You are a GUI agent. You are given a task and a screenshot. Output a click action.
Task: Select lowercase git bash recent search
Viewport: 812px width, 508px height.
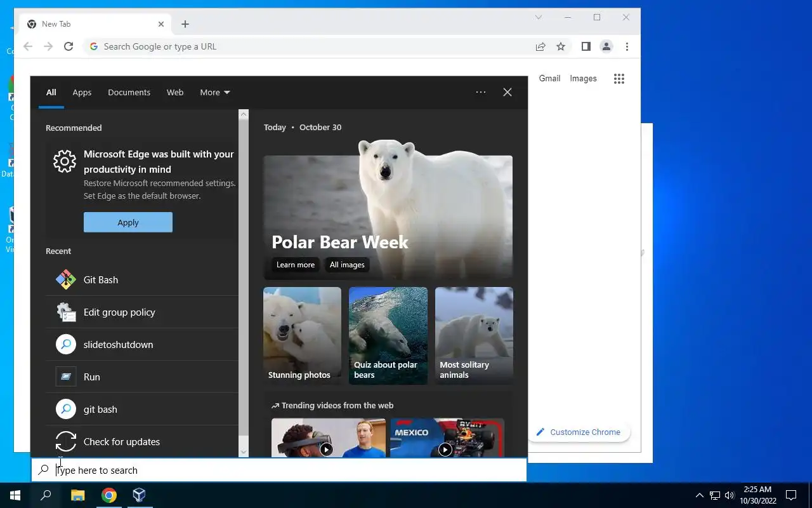[x=142, y=409]
